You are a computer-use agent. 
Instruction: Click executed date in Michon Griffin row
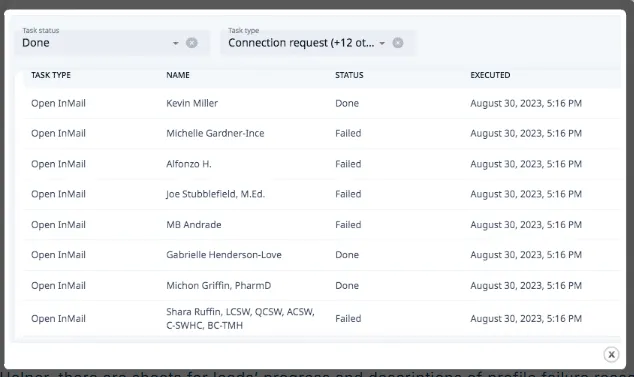pos(526,286)
